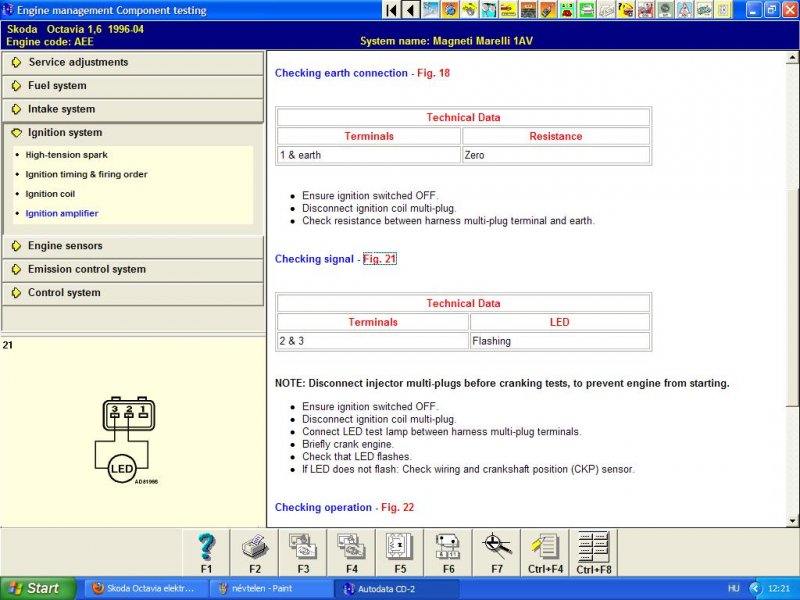
Task: Click the warning triangle toolbar icon
Action: coord(684,10)
